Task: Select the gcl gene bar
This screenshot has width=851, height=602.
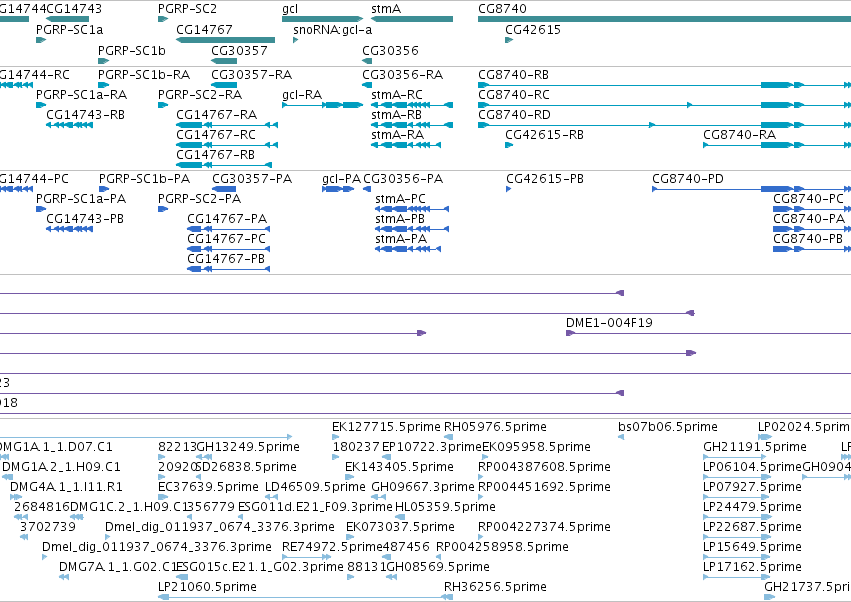Action: [322, 19]
